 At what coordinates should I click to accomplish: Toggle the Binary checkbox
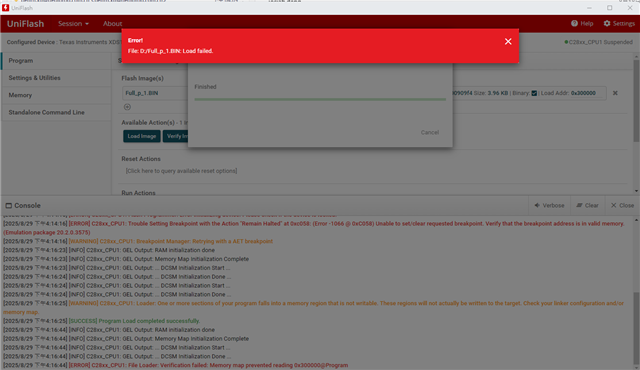coord(534,93)
